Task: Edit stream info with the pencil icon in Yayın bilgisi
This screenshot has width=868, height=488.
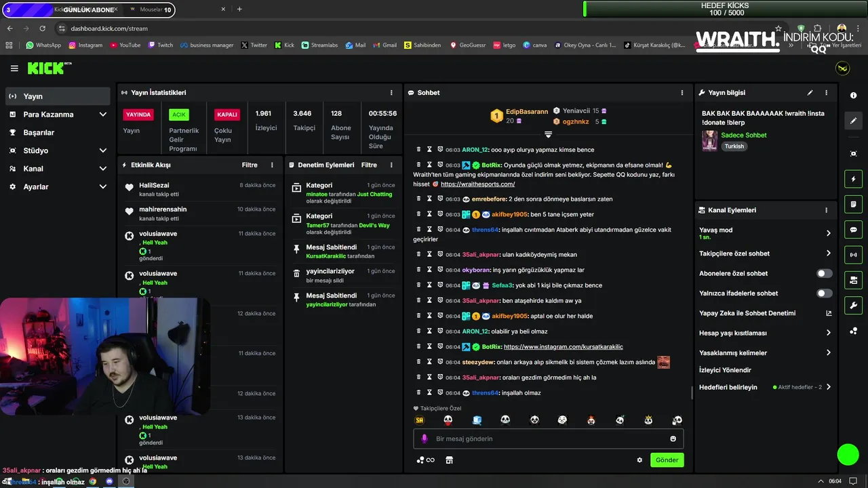Action: [x=810, y=93]
